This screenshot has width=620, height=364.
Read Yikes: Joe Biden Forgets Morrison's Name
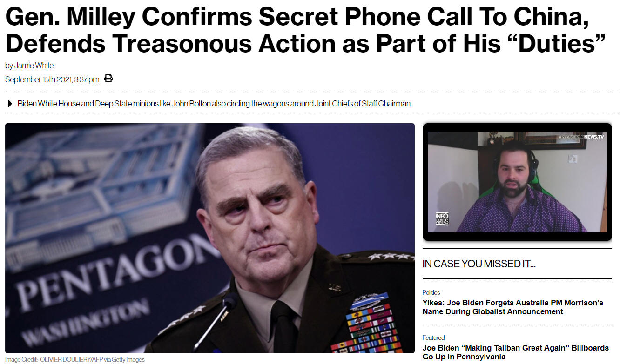click(x=512, y=307)
